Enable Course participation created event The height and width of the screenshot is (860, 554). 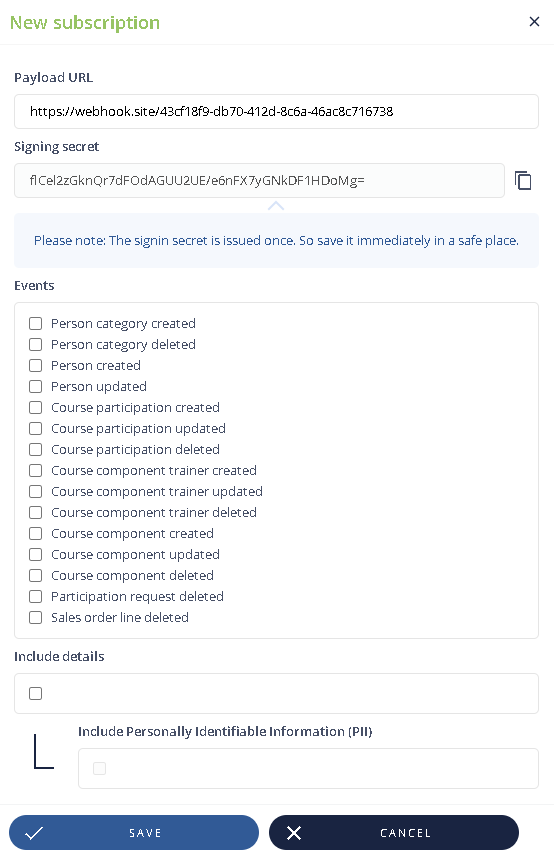click(x=36, y=408)
